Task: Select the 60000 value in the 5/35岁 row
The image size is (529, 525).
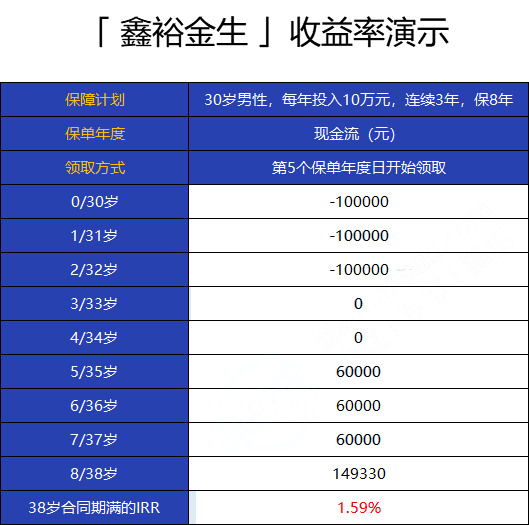Action: point(358,372)
